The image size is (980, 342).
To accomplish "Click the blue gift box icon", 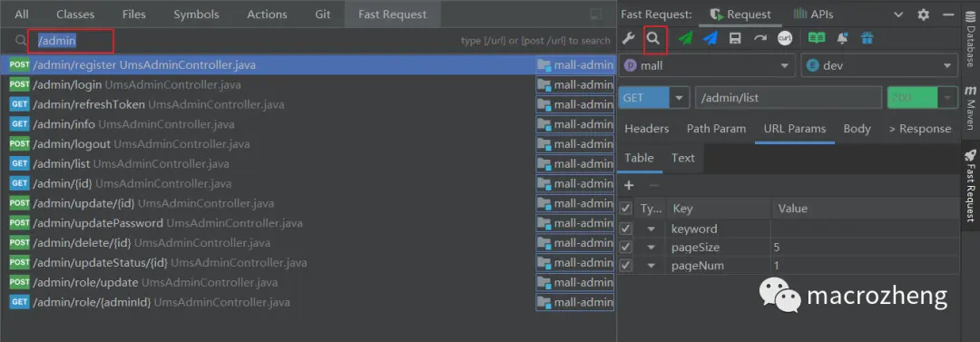I will point(867,39).
